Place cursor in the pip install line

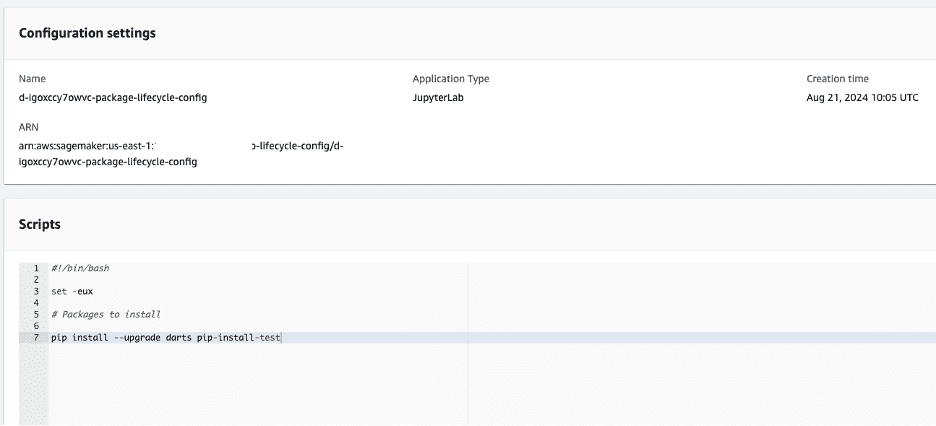click(x=166, y=337)
